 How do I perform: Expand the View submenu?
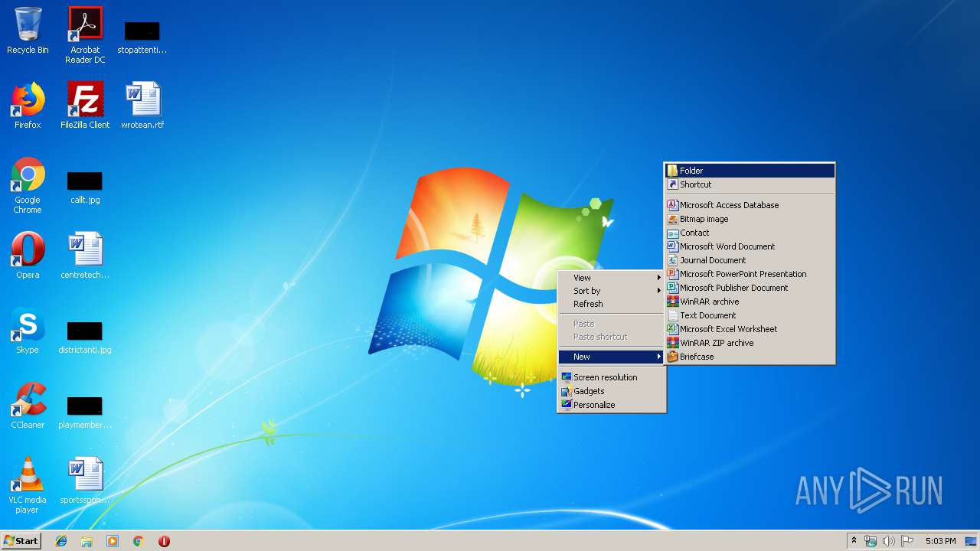[611, 278]
